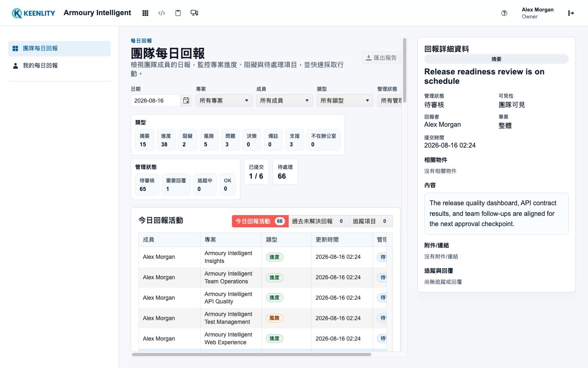Image resolution: width=588 pixels, height=368 pixels.
Task: Select the 備註 type card
Action: (273, 140)
